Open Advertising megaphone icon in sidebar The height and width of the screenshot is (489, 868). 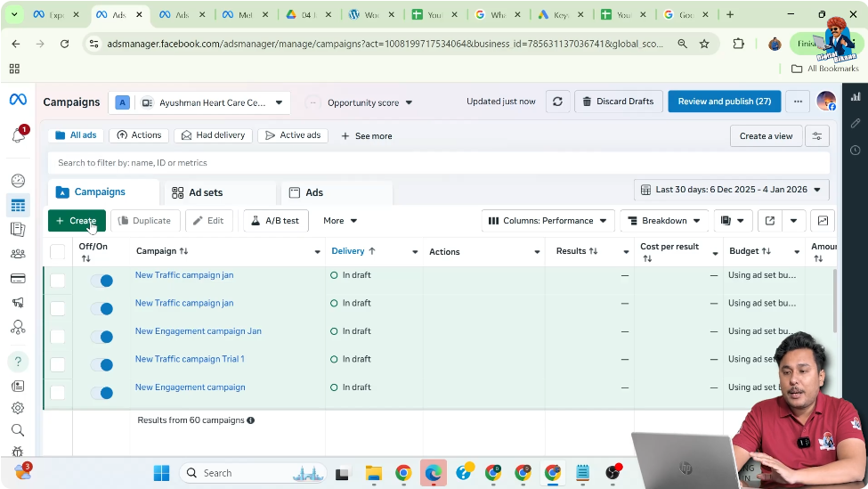click(x=18, y=302)
